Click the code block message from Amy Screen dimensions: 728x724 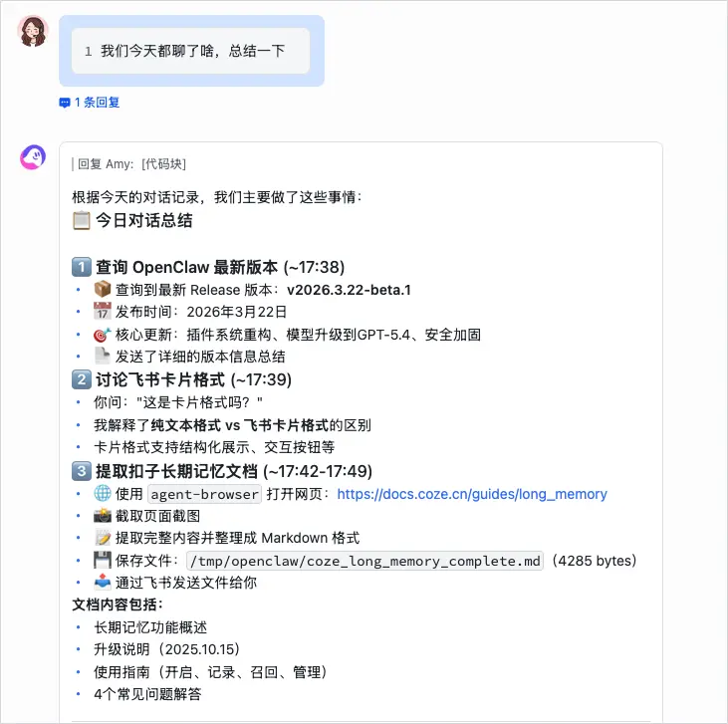pyautogui.click(x=191, y=51)
